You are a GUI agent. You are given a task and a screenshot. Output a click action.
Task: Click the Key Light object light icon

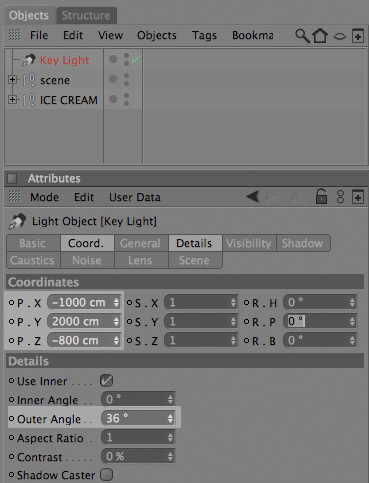(29, 60)
